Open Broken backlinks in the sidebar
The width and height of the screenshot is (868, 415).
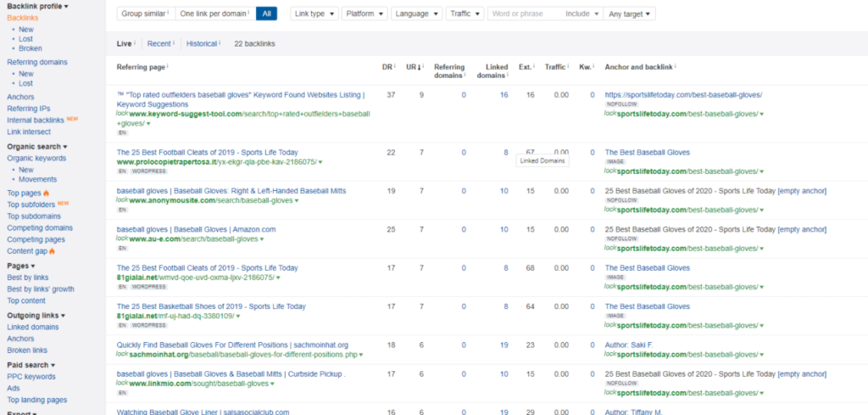point(31,48)
